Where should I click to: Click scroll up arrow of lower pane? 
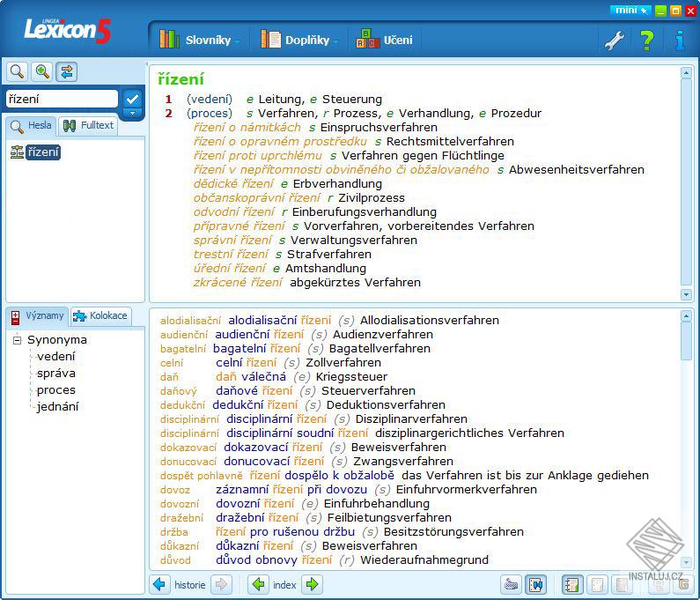(686, 316)
